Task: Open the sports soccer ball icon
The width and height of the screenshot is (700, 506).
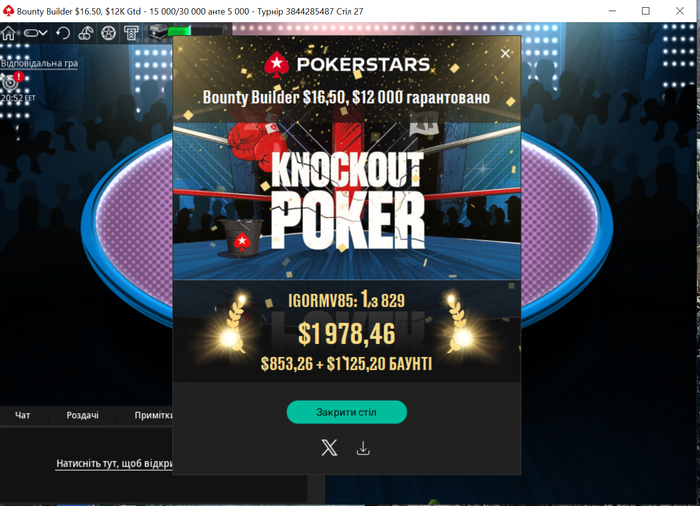Action: click(108, 33)
